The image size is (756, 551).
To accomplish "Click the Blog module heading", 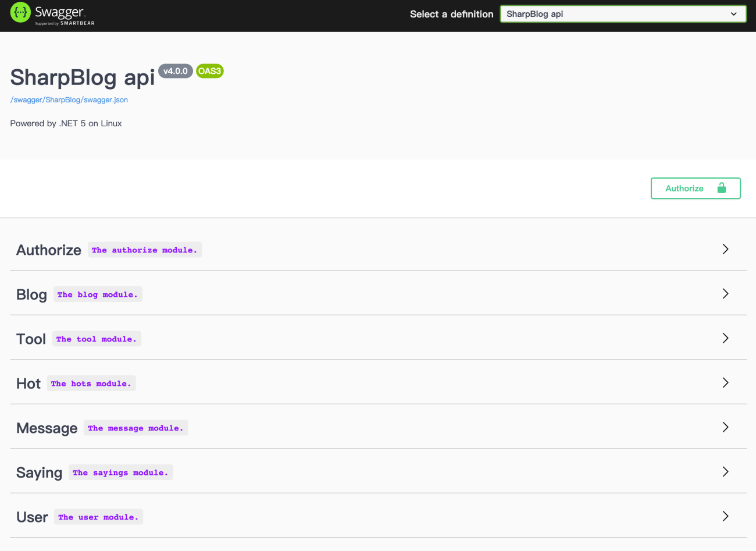I will (31, 295).
